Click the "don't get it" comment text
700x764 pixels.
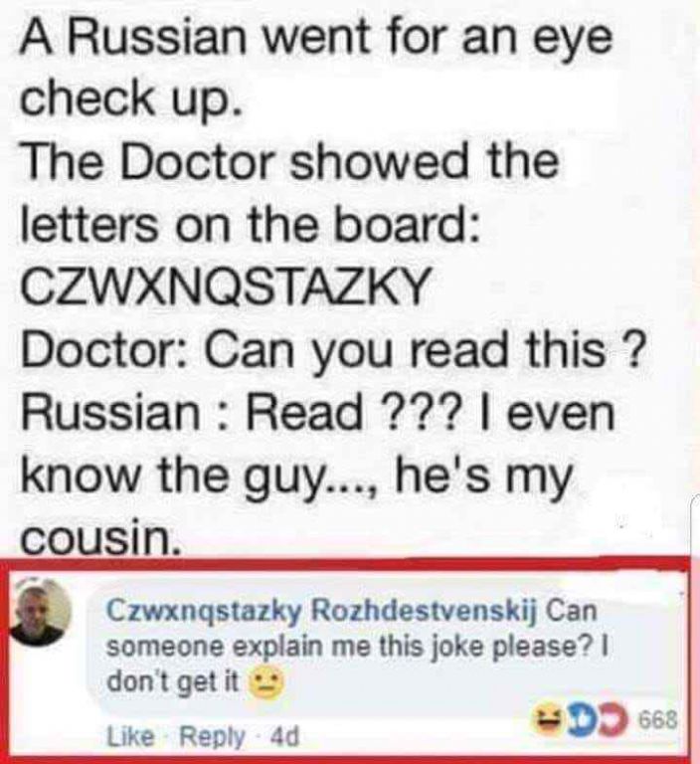(x=173, y=681)
